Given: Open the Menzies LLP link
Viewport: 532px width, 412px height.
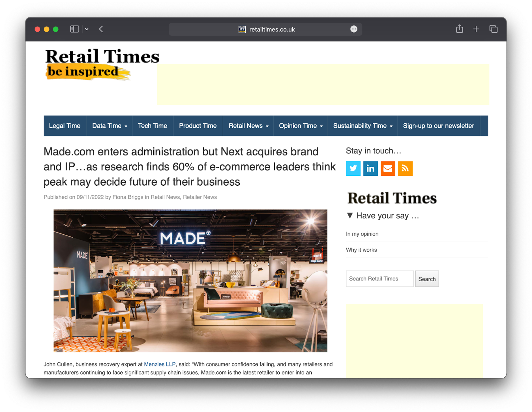Looking at the screenshot, I should click(x=160, y=364).
